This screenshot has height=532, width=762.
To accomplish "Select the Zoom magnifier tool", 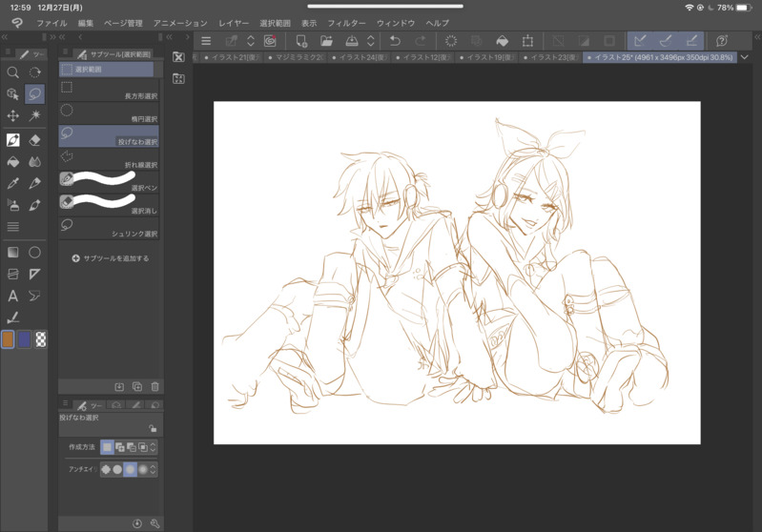I will click(x=13, y=72).
